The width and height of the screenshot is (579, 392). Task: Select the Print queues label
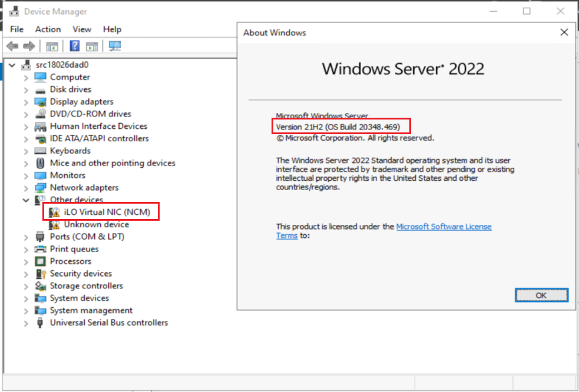click(x=74, y=249)
